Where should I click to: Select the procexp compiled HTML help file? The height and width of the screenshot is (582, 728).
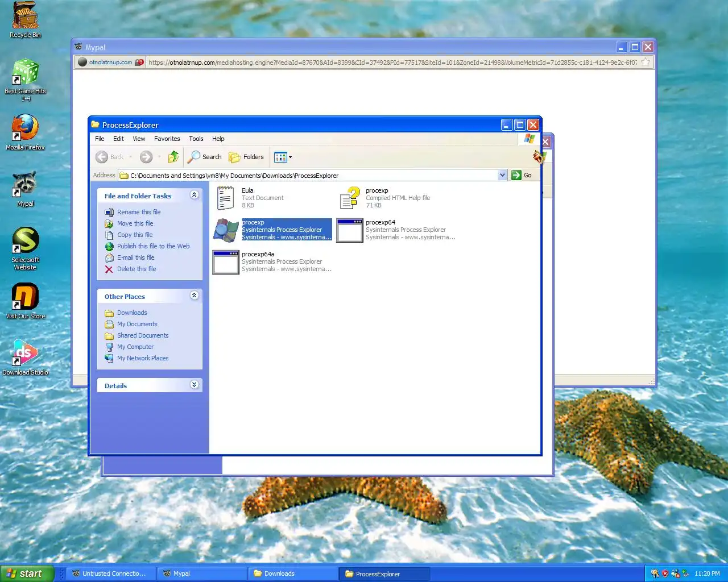[x=385, y=198]
